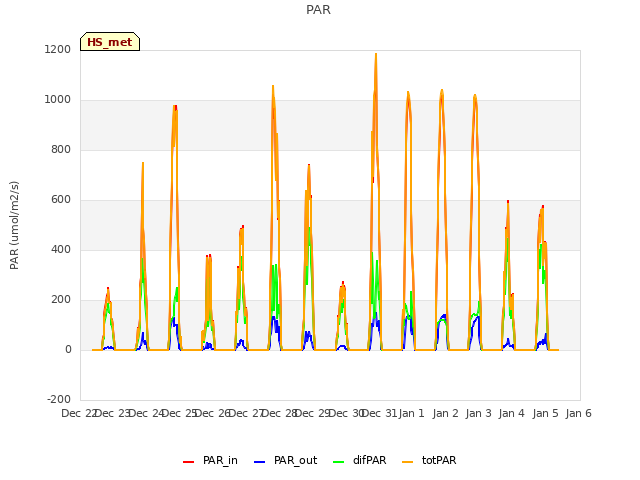The height and width of the screenshot is (480, 640).
Task: Click the Jan 2 x-axis label
Action: pos(445,413)
